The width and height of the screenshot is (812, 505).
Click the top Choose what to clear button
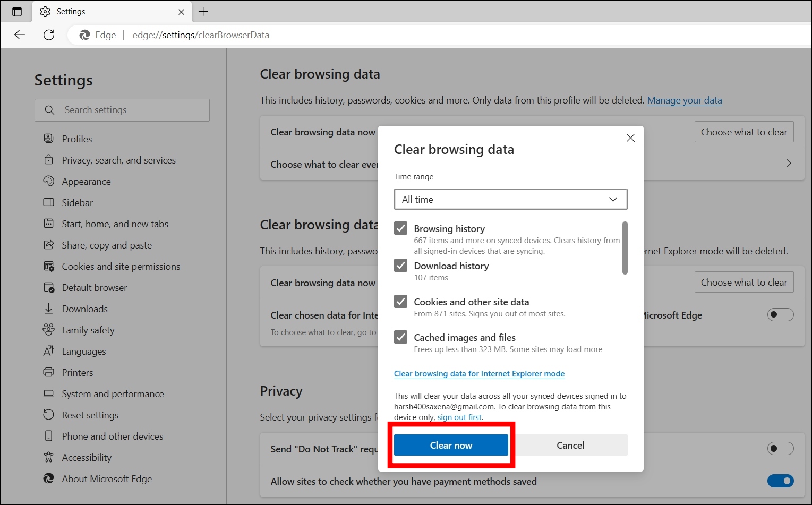pos(744,132)
